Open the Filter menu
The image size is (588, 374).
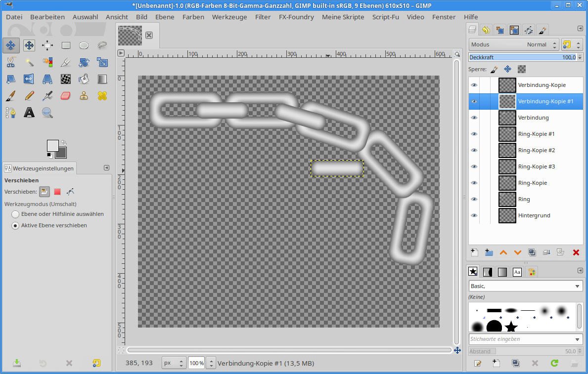coord(263,17)
